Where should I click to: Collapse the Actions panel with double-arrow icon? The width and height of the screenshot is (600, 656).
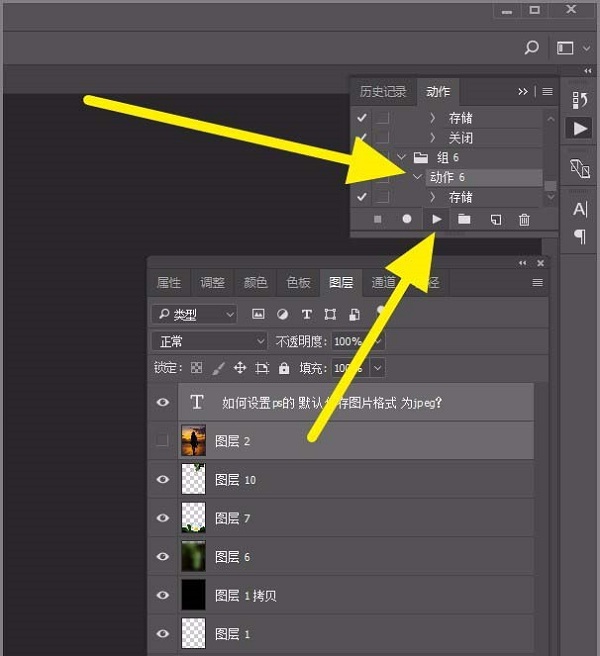point(523,92)
